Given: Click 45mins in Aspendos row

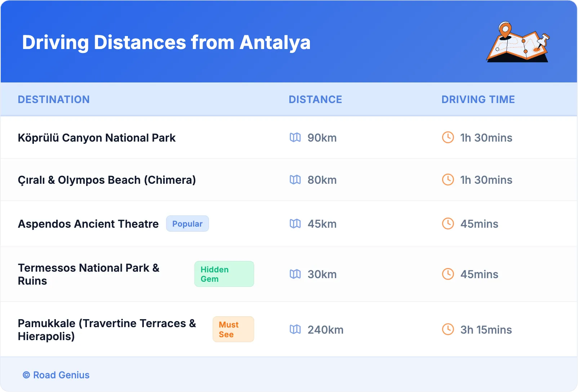Looking at the screenshot, I should coord(479,224).
